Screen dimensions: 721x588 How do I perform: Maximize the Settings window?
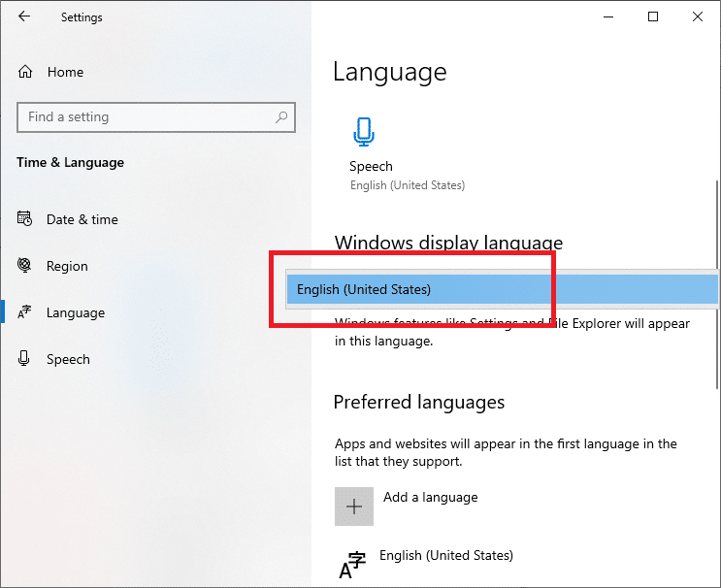[x=653, y=17]
